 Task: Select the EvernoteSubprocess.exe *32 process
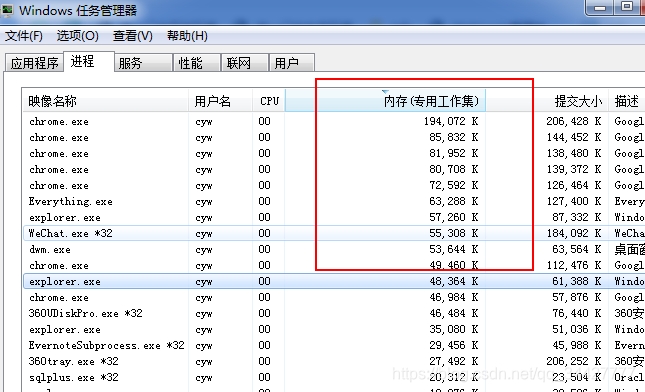[334, 346]
